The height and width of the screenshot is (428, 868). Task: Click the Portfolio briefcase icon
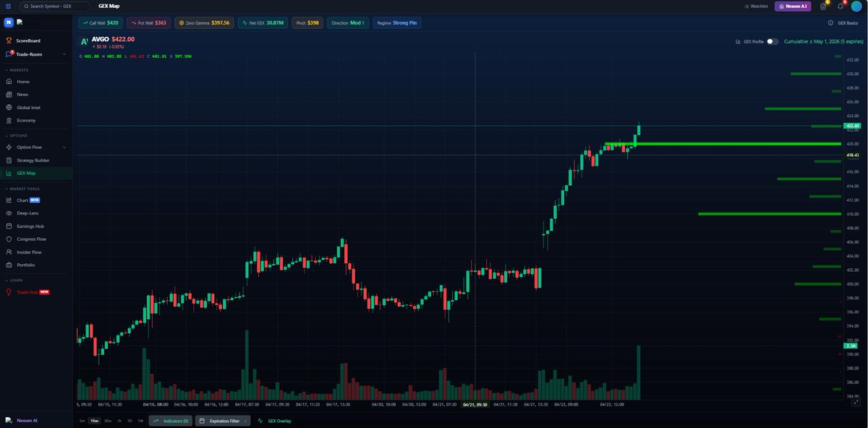[x=9, y=265]
